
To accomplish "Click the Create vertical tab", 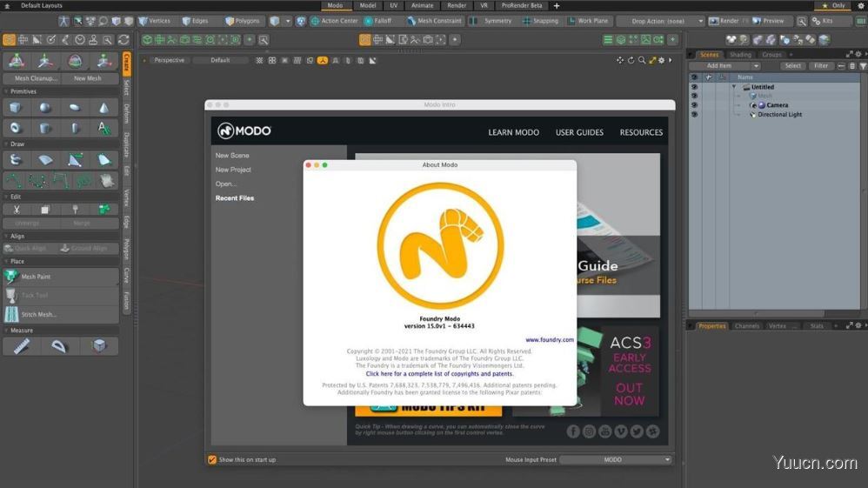I will 127,64.
